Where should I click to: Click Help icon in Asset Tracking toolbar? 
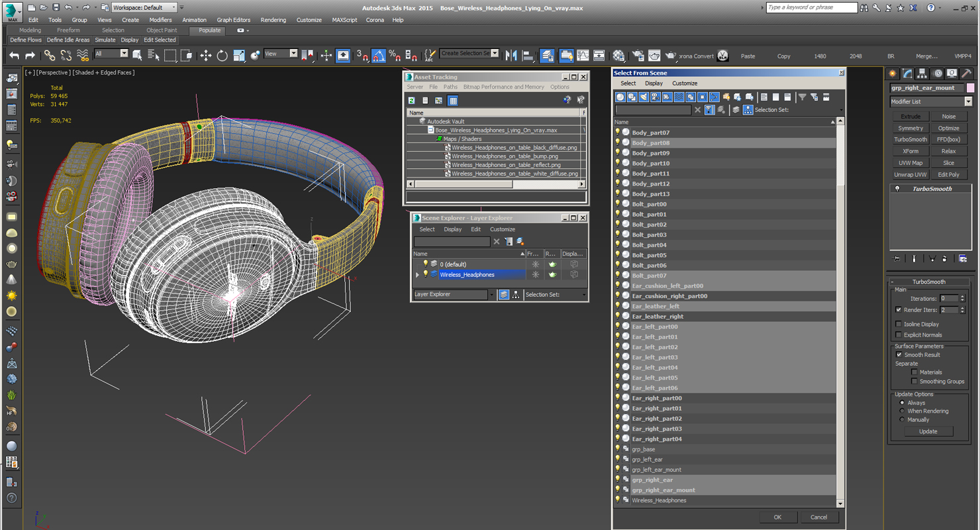(567, 101)
